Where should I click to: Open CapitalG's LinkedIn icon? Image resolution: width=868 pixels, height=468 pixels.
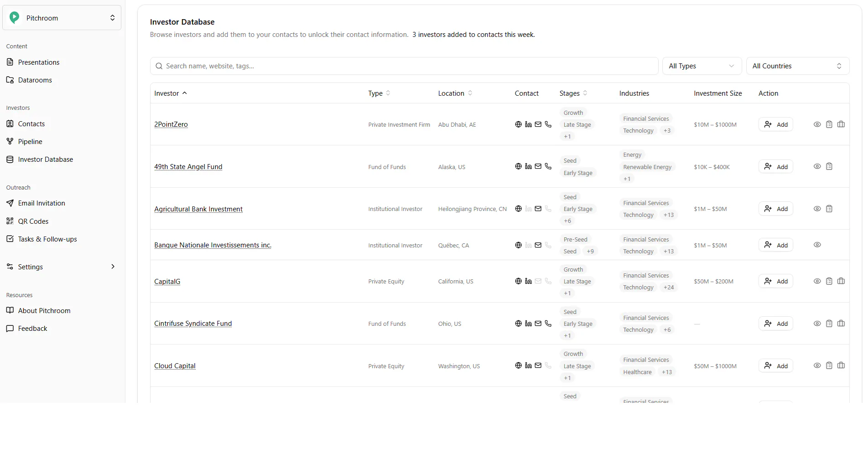528,281
